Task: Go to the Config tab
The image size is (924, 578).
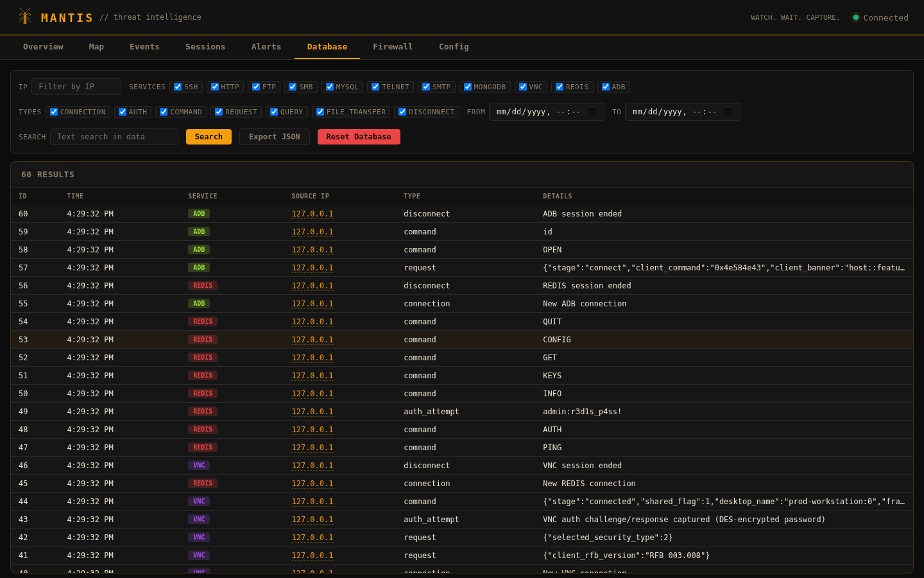Action: coord(454,46)
